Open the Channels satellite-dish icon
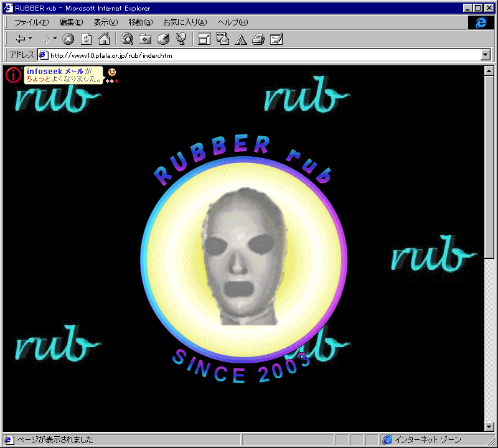 click(x=181, y=39)
